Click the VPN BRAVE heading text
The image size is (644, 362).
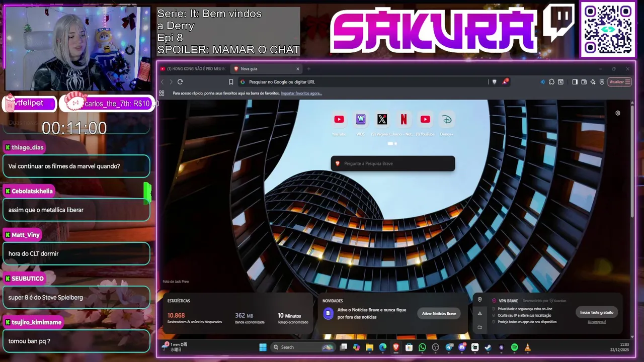(x=508, y=301)
